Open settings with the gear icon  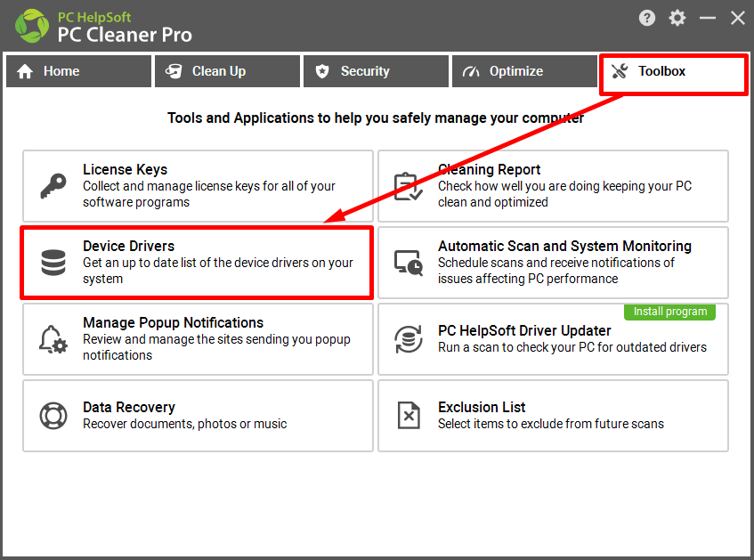[677, 19]
